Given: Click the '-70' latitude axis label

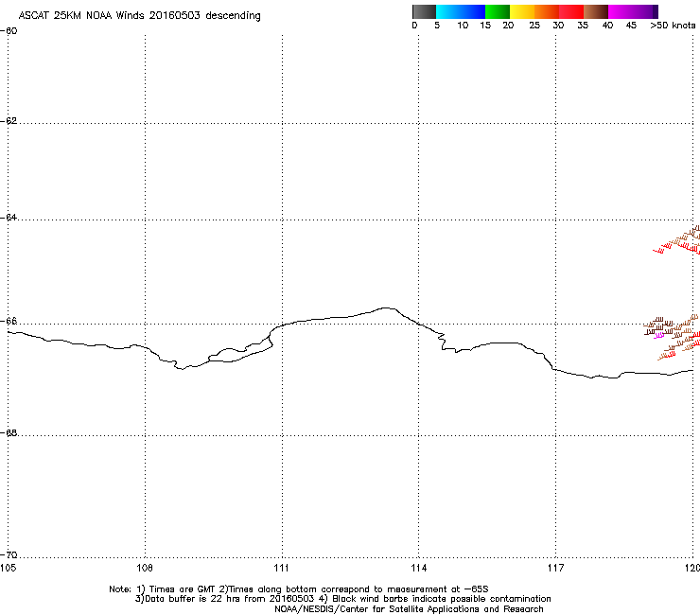Looking at the screenshot, I should (x=9, y=555).
